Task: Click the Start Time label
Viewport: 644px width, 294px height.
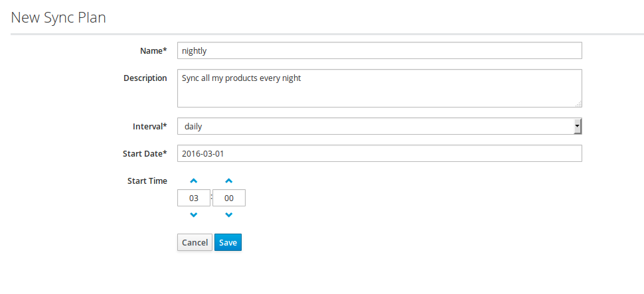Action: point(147,181)
